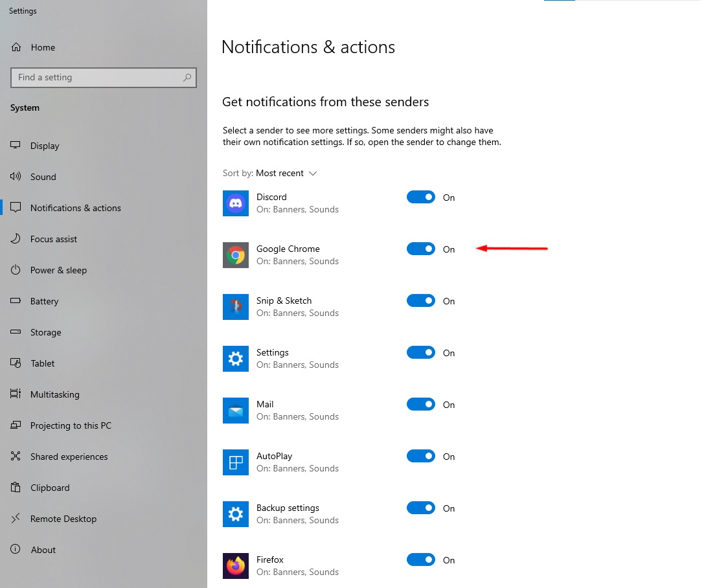The image size is (717, 588).
Task: Click the Projecting to this PC icon
Action: (16, 425)
